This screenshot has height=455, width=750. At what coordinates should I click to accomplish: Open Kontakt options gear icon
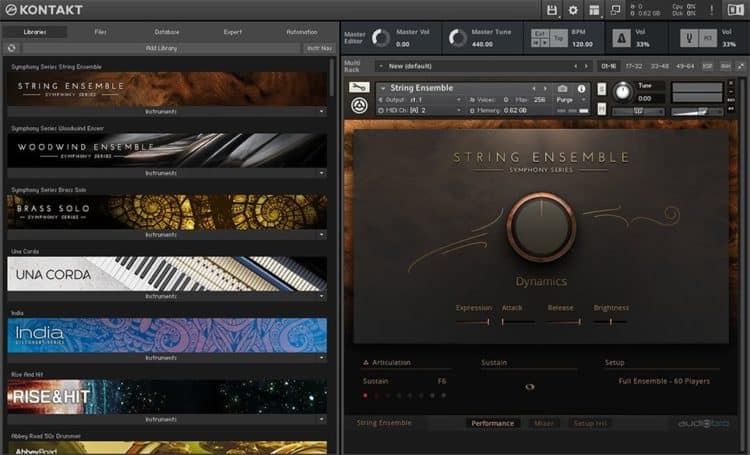pos(573,10)
